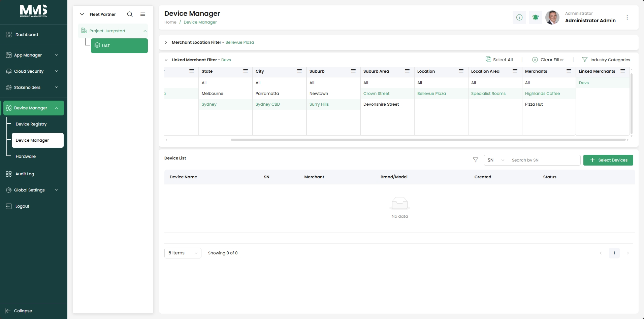Click the notification bell icon
The width and height of the screenshot is (644, 319).
click(x=536, y=17)
